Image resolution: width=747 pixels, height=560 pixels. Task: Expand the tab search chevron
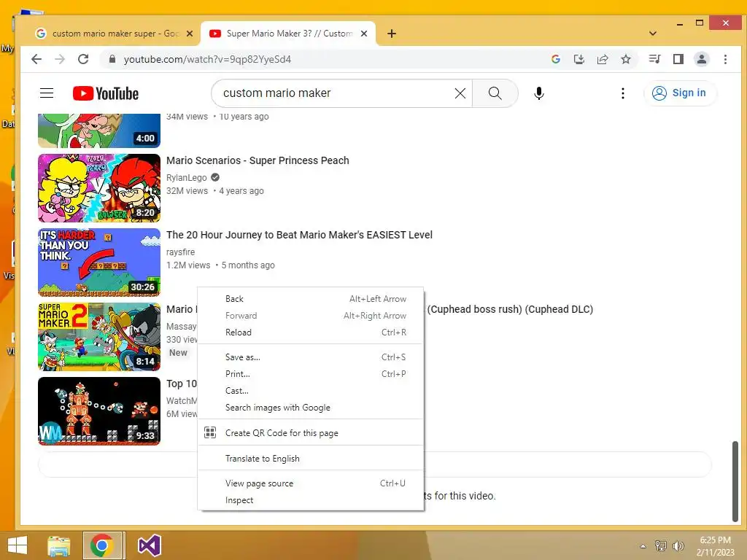tap(653, 34)
